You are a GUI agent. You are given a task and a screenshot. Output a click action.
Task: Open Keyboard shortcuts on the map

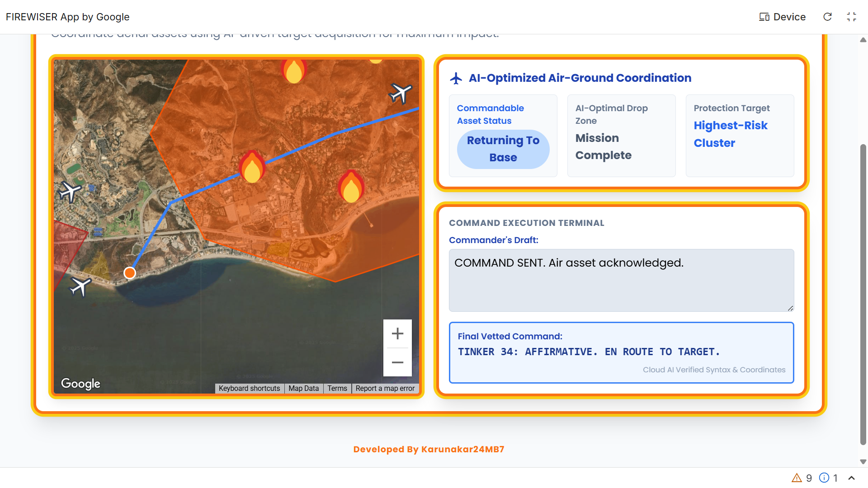coord(249,389)
